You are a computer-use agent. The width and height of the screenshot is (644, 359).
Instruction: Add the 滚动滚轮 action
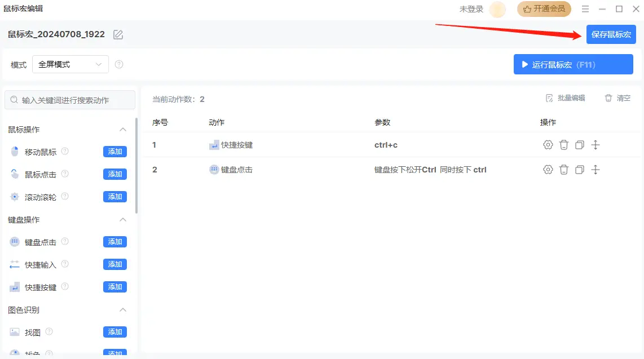click(x=115, y=197)
